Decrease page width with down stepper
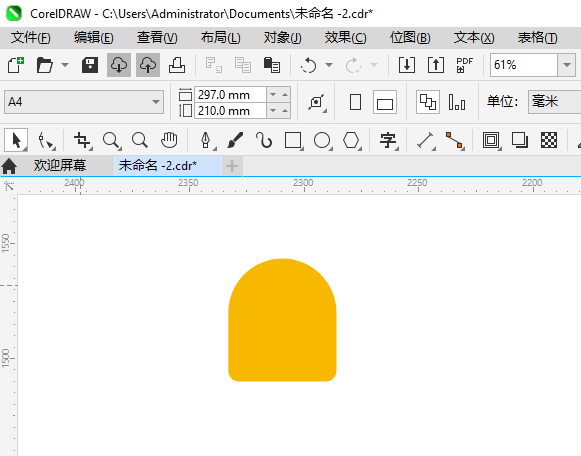The image size is (581, 456). point(273,95)
